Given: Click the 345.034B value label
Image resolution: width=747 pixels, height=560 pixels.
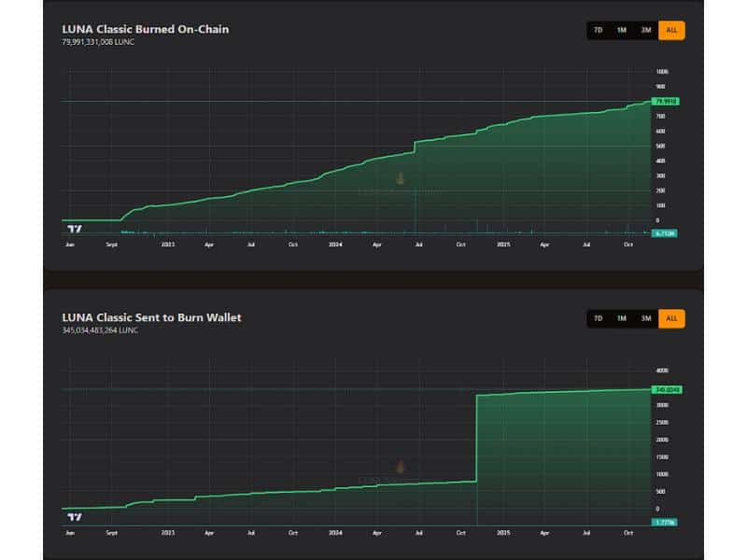Looking at the screenshot, I should [x=665, y=389].
